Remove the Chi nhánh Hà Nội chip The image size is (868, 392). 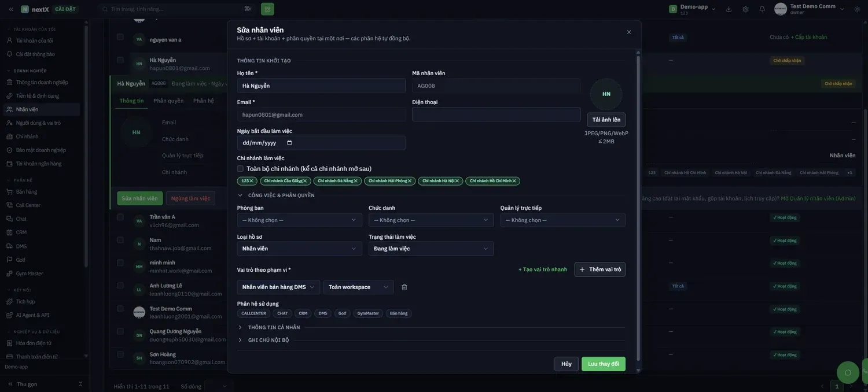tap(457, 181)
